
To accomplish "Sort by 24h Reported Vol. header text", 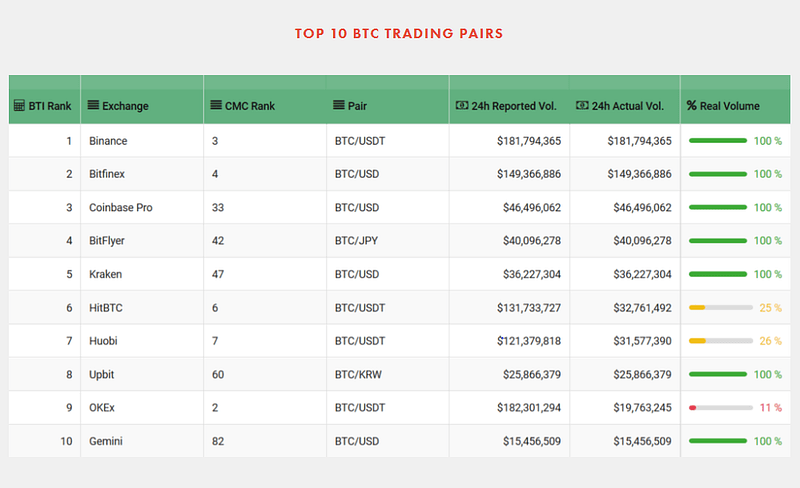I will pos(514,106).
